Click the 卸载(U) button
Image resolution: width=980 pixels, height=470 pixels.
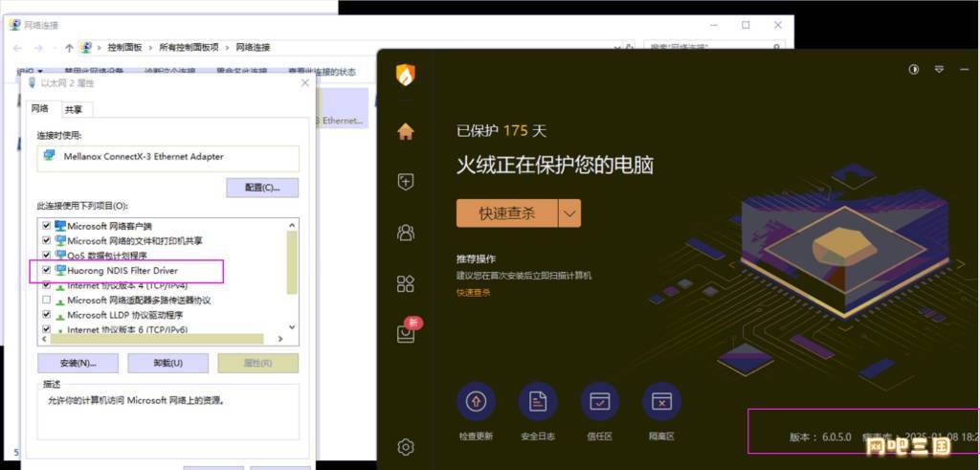pyautogui.click(x=168, y=363)
